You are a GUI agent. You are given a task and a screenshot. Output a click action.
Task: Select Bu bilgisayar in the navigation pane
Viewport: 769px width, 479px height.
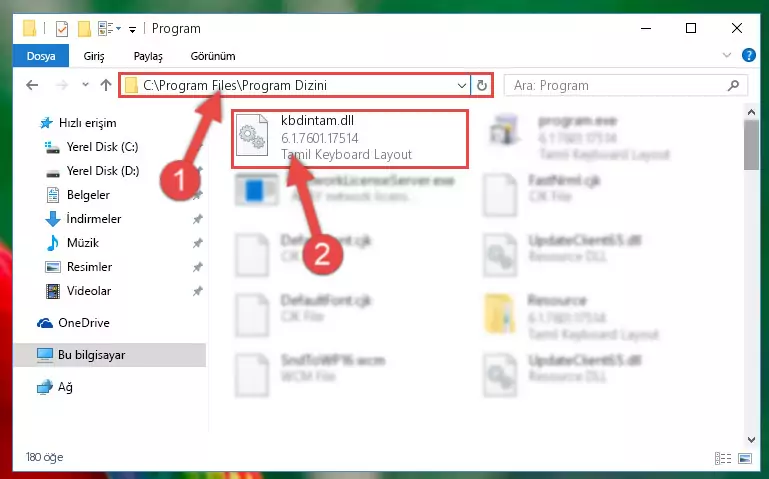(110, 355)
